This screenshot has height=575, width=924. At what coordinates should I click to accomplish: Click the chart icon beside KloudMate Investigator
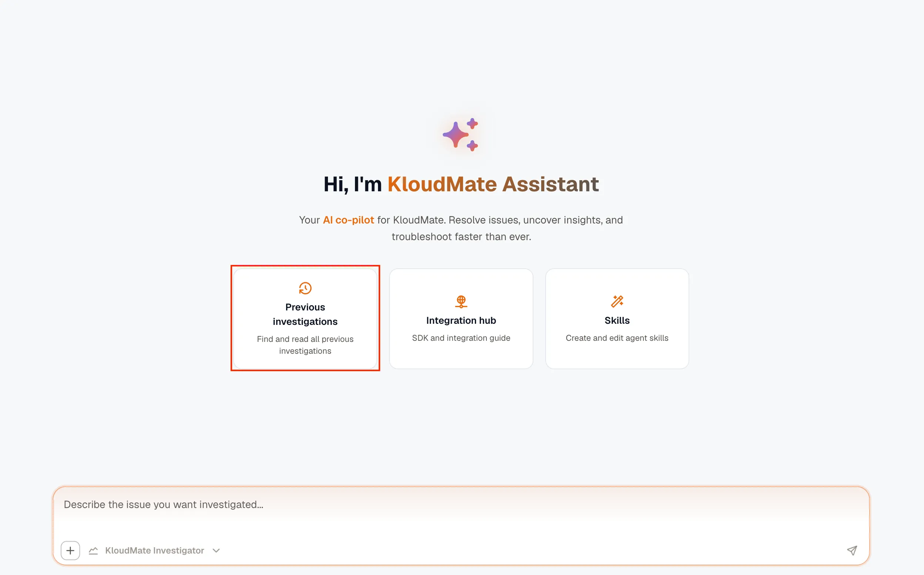point(93,550)
